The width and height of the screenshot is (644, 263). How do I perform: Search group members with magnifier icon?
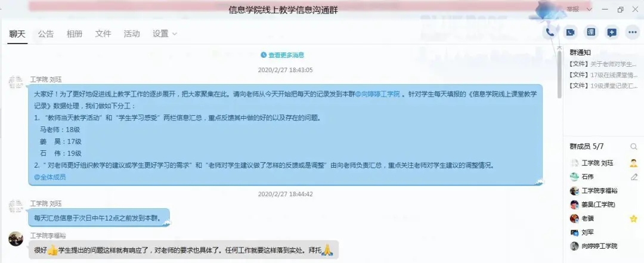pos(634,147)
